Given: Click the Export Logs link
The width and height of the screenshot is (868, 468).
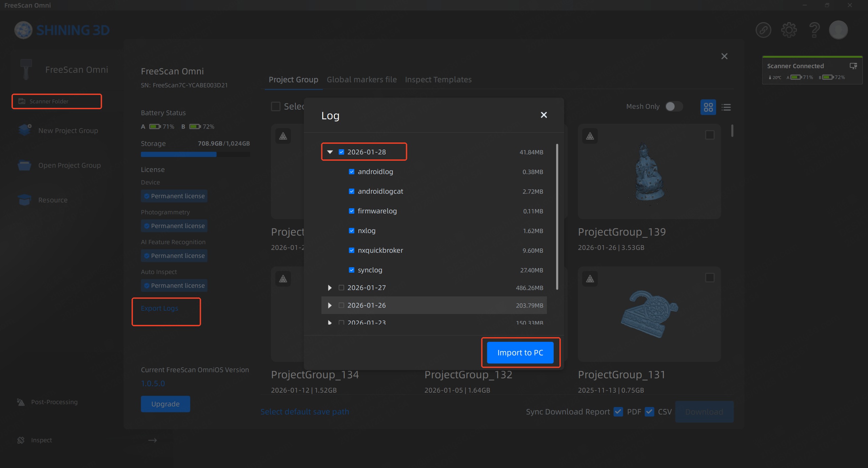Looking at the screenshot, I should [x=159, y=308].
